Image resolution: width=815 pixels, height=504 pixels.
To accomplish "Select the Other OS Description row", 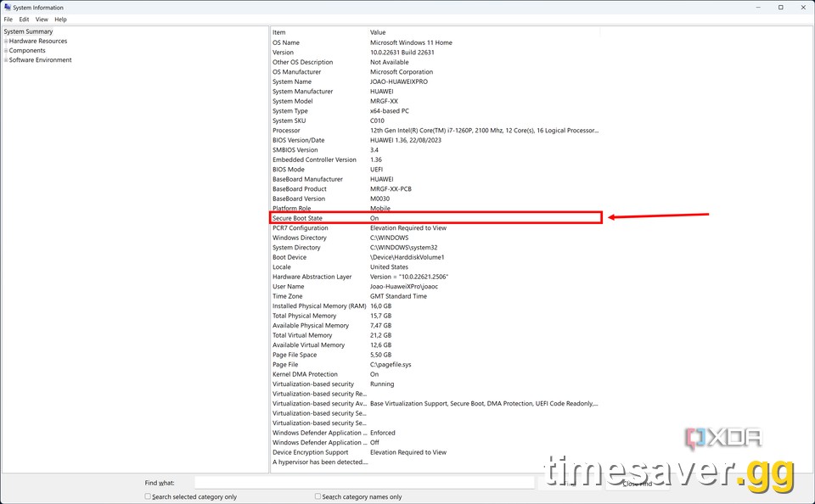I will click(435, 62).
